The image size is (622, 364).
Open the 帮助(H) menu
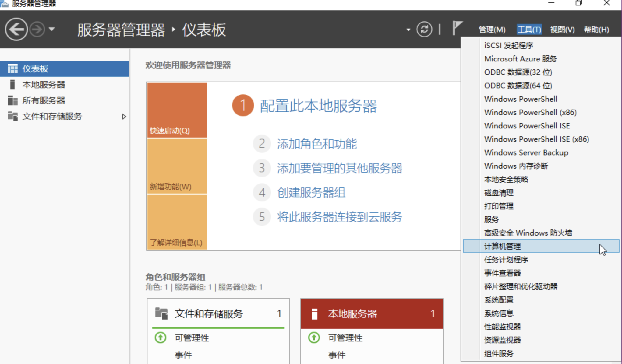pyautogui.click(x=596, y=30)
